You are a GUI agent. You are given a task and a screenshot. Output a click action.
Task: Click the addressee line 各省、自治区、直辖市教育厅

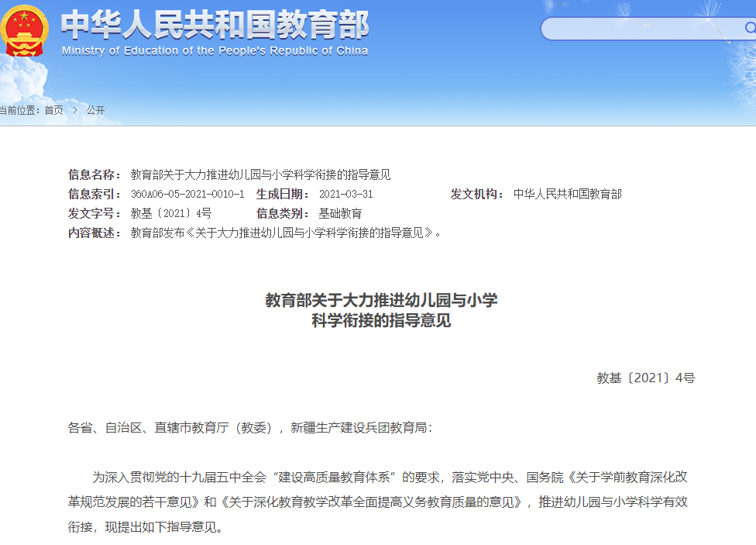click(250, 428)
